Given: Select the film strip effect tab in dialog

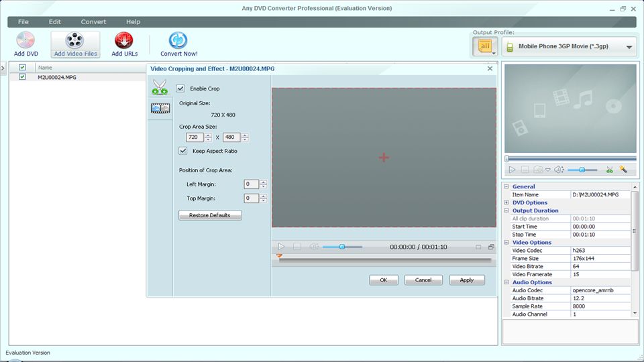Looking at the screenshot, I should pyautogui.click(x=160, y=109).
